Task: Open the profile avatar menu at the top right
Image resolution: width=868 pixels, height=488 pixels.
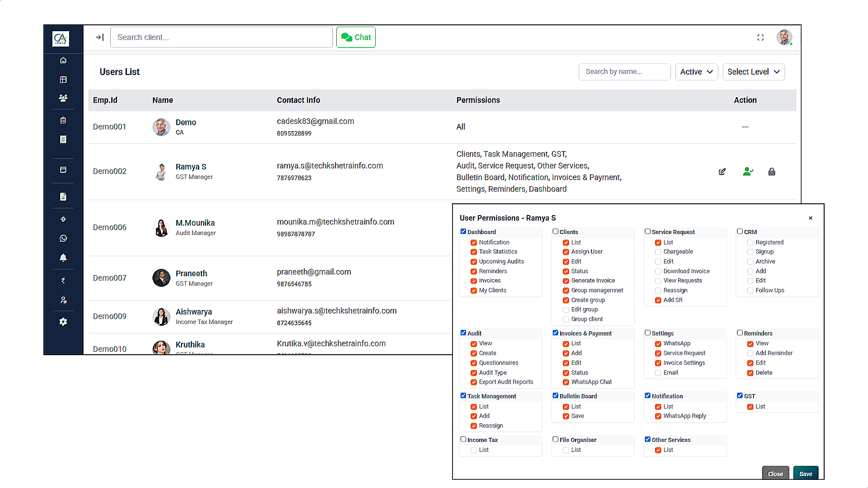Action: tap(784, 38)
